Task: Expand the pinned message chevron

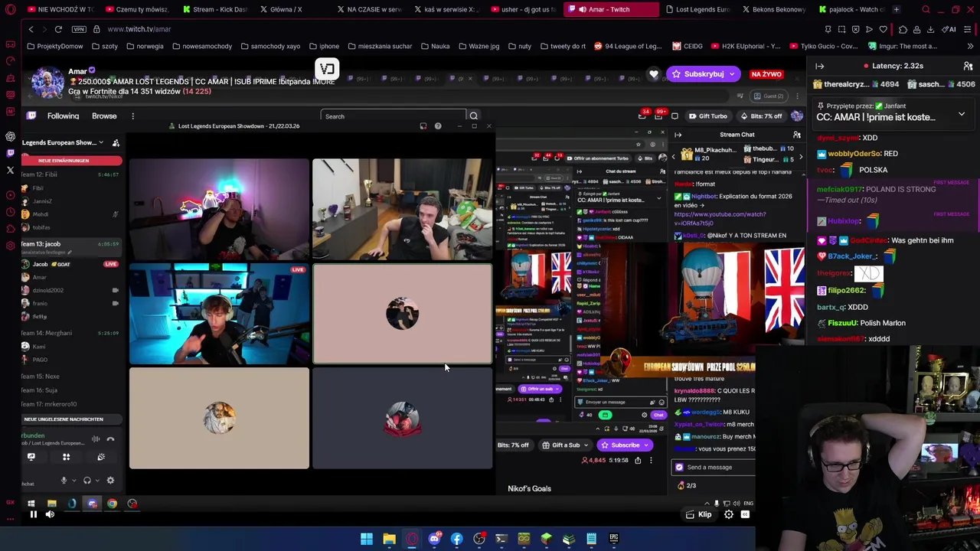Action: pyautogui.click(x=962, y=115)
